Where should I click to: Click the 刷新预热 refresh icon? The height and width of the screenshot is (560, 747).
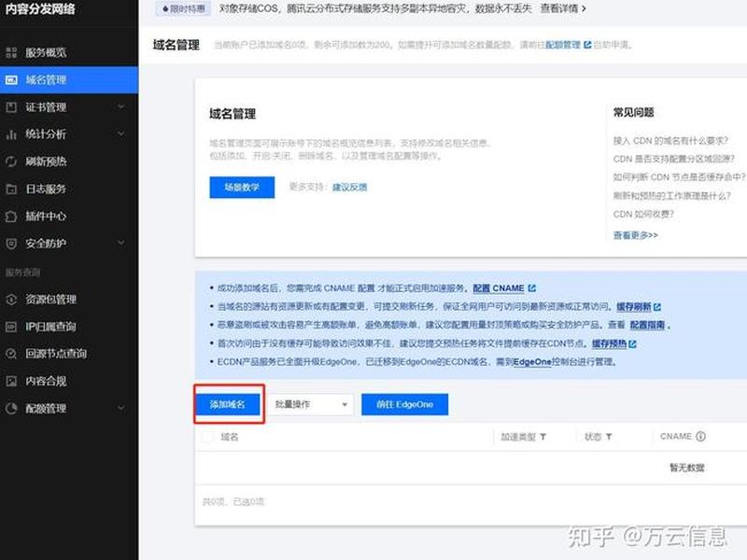click(11, 161)
